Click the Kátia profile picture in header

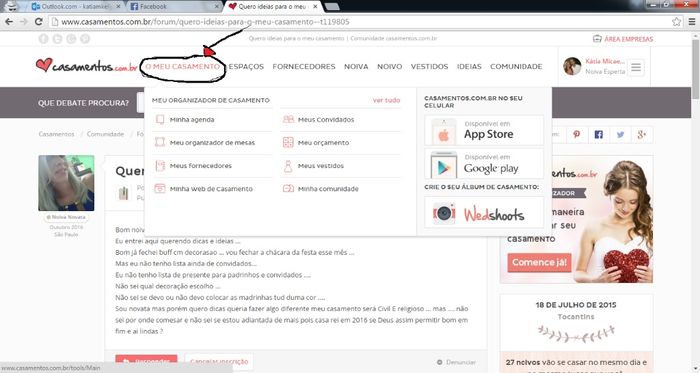(x=572, y=66)
